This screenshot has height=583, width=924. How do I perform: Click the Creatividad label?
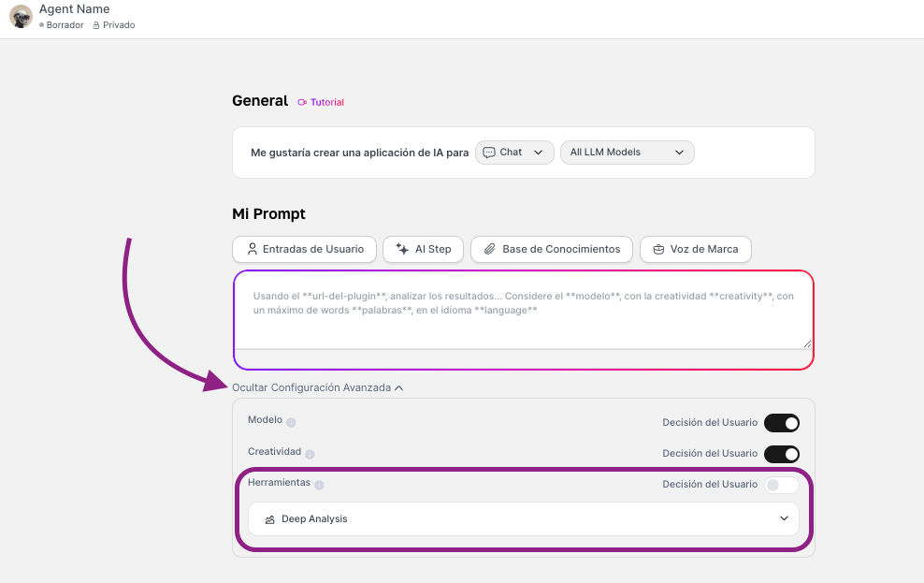pos(274,452)
